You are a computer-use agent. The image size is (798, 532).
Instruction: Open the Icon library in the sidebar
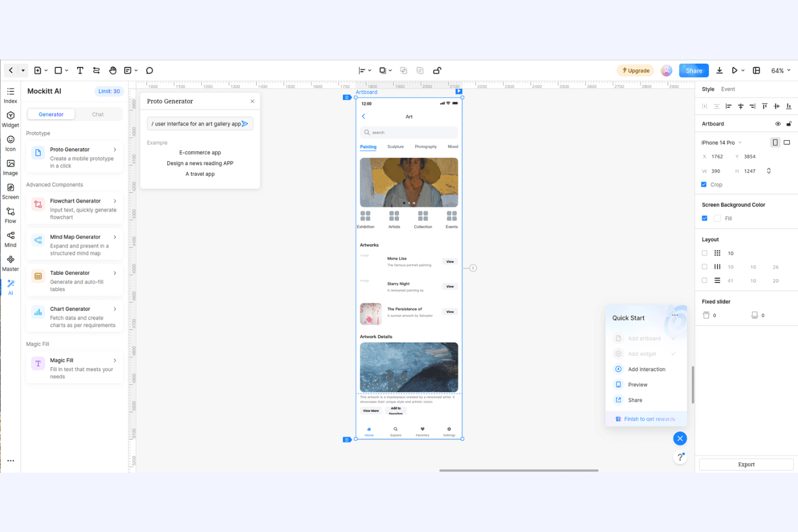click(10, 143)
